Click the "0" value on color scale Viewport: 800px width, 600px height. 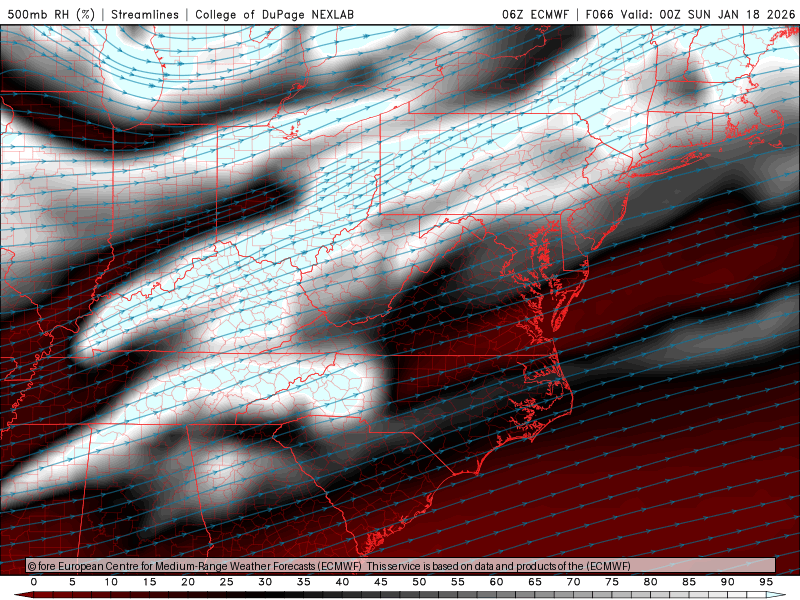click(x=34, y=582)
